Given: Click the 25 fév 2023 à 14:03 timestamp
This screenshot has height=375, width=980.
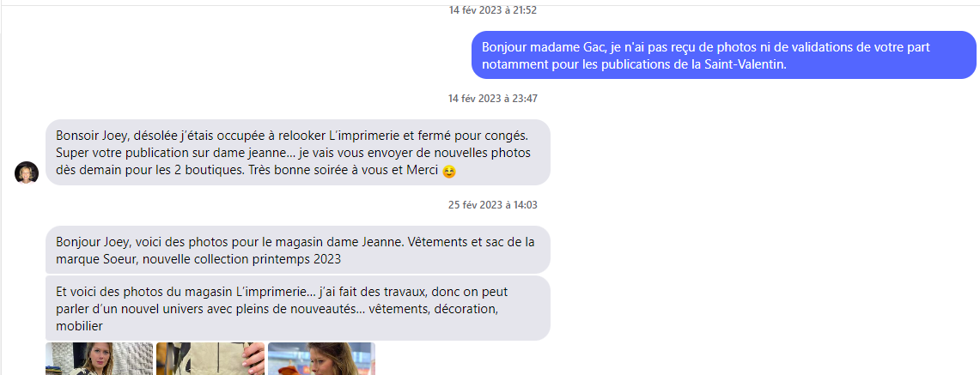Looking at the screenshot, I should (493, 204).
